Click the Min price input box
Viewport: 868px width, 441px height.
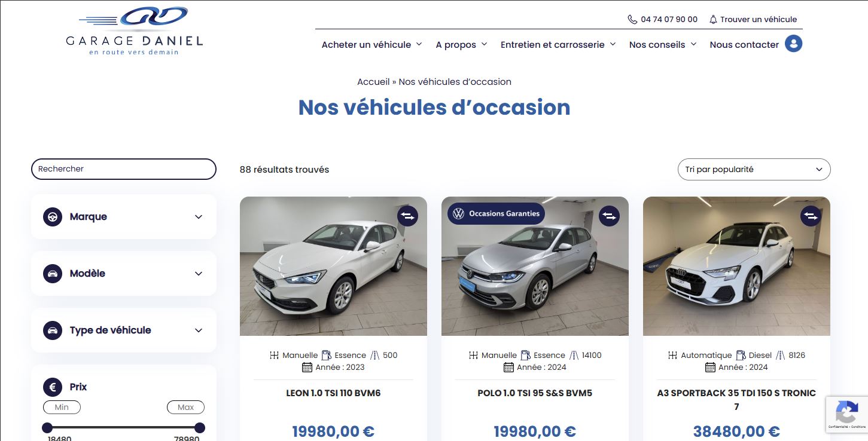point(62,407)
